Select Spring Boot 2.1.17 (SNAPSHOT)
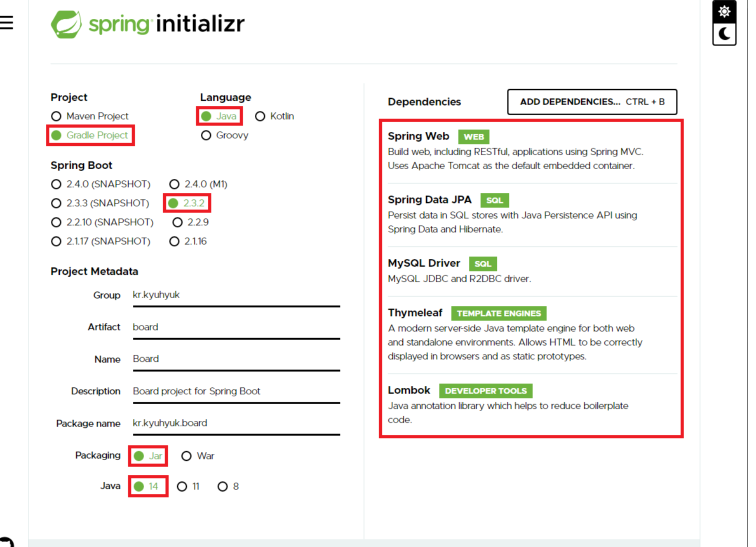The image size is (756, 547). tap(100, 241)
